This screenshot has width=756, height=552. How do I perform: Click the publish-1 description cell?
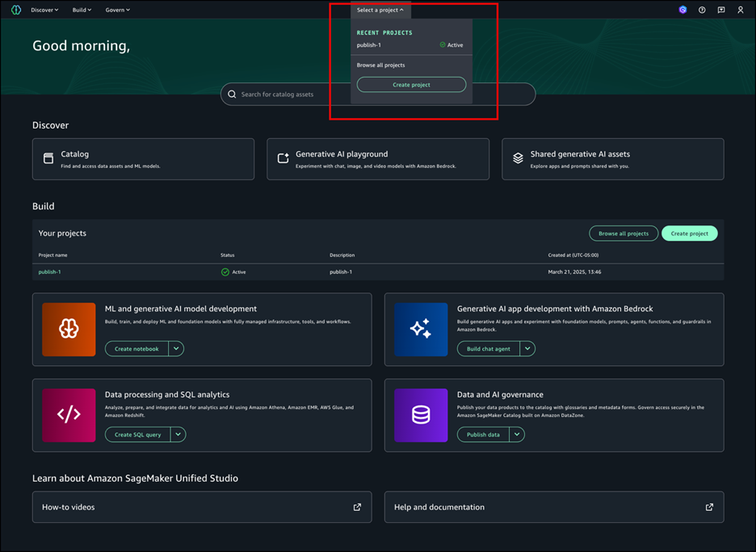click(x=341, y=272)
